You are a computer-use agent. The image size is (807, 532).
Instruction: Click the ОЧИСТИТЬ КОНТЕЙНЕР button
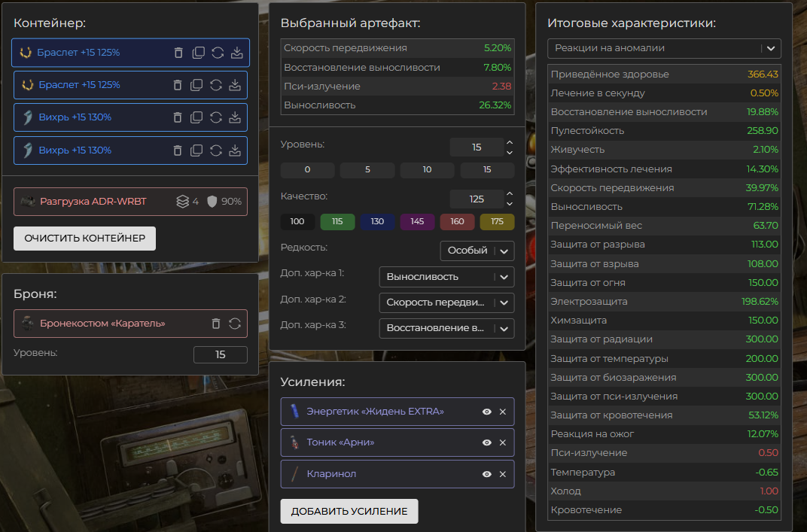(x=84, y=239)
